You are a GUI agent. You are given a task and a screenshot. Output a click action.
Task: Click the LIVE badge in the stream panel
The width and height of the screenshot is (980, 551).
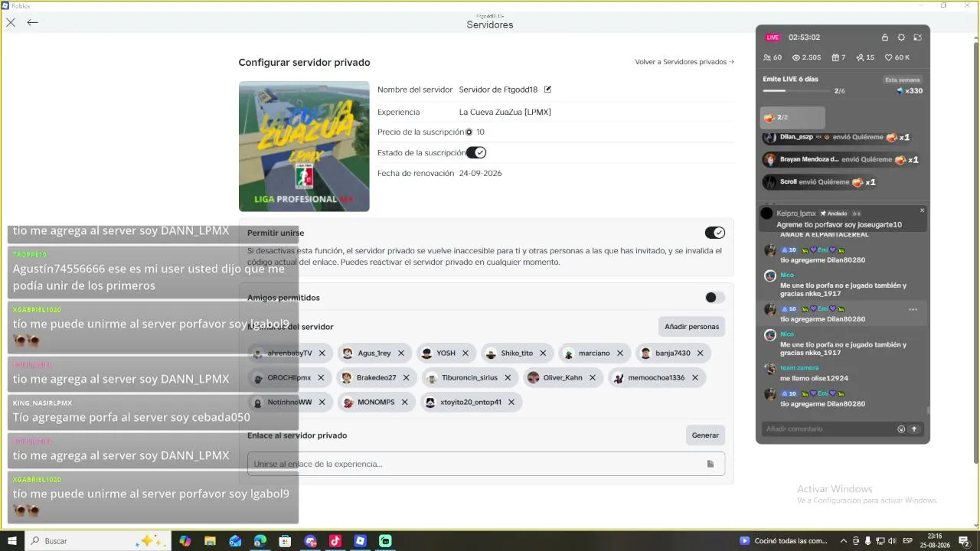tap(773, 37)
